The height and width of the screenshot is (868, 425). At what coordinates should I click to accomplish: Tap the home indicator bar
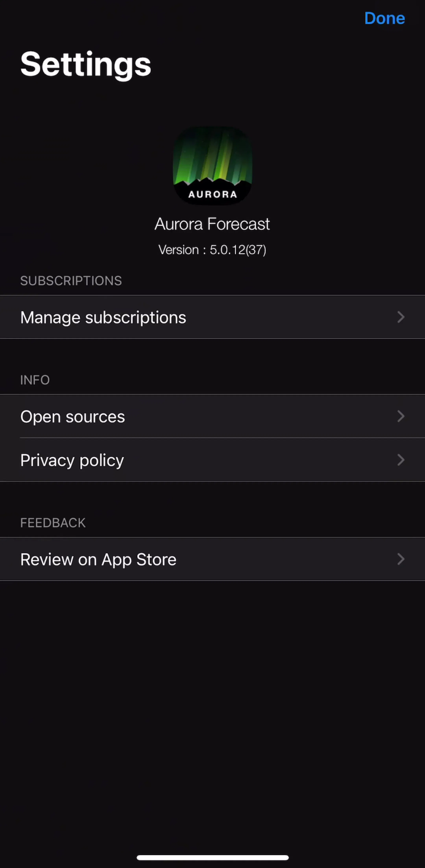coord(212,857)
